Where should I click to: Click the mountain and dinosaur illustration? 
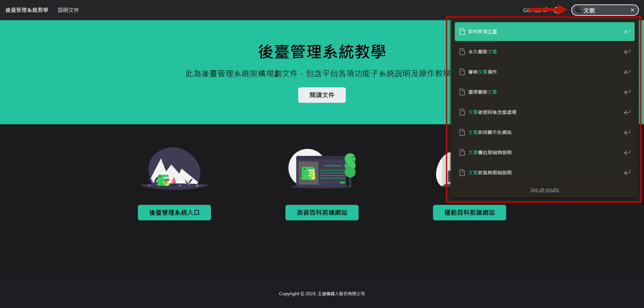click(x=174, y=168)
